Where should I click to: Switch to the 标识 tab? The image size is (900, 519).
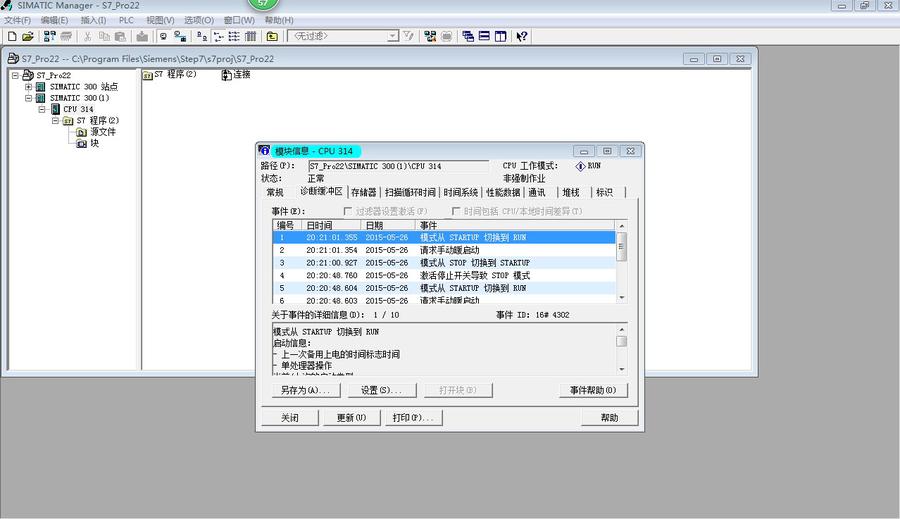click(x=604, y=192)
